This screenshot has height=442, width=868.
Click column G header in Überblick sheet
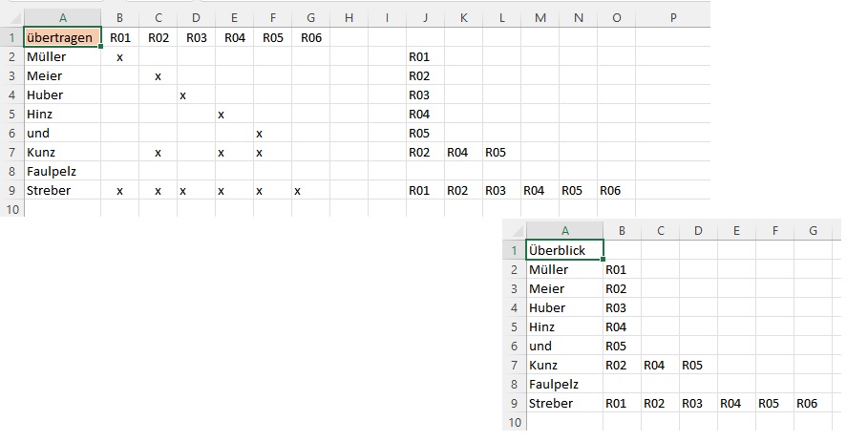tap(813, 230)
